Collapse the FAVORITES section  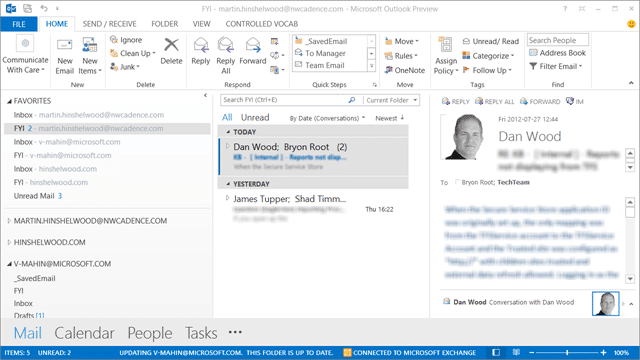(x=9, y=101)
